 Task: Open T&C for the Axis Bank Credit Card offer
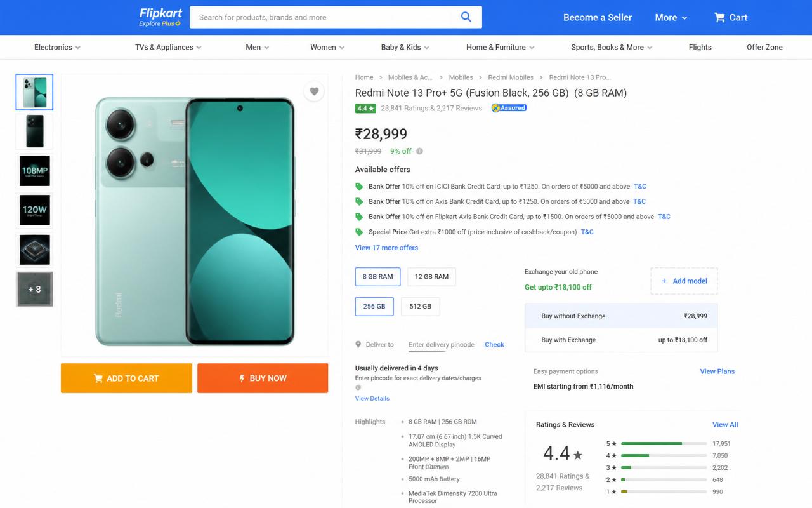coord(639,201)
